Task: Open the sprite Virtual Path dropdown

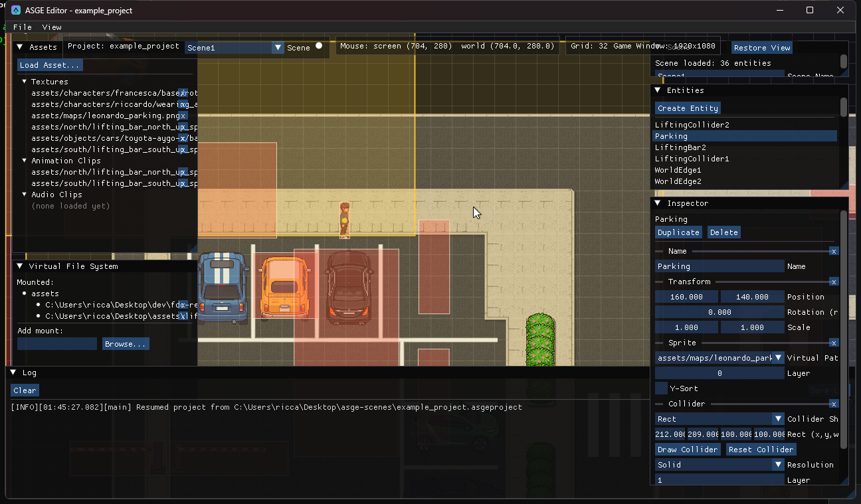Action: click(719, 358)
